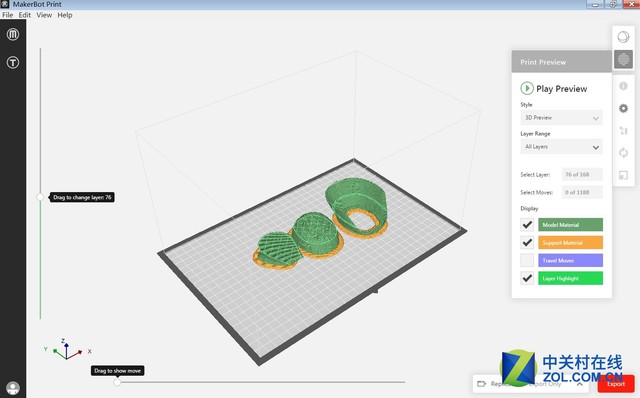The height and width of the screenshot is (398, 640).
Task: Click the horizontal move slider handle
Action: (x=117, y=382)
